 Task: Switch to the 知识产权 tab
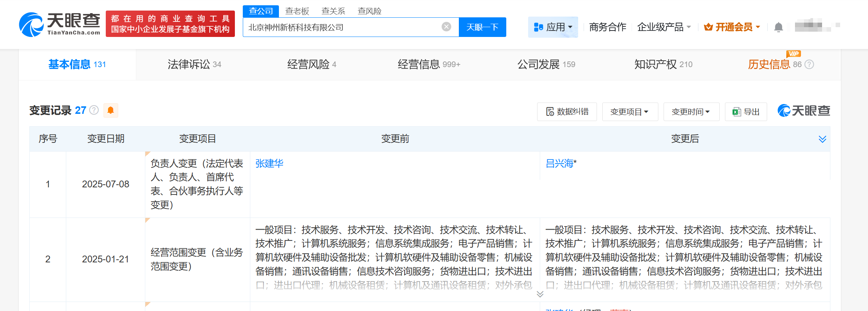(663, 64)
